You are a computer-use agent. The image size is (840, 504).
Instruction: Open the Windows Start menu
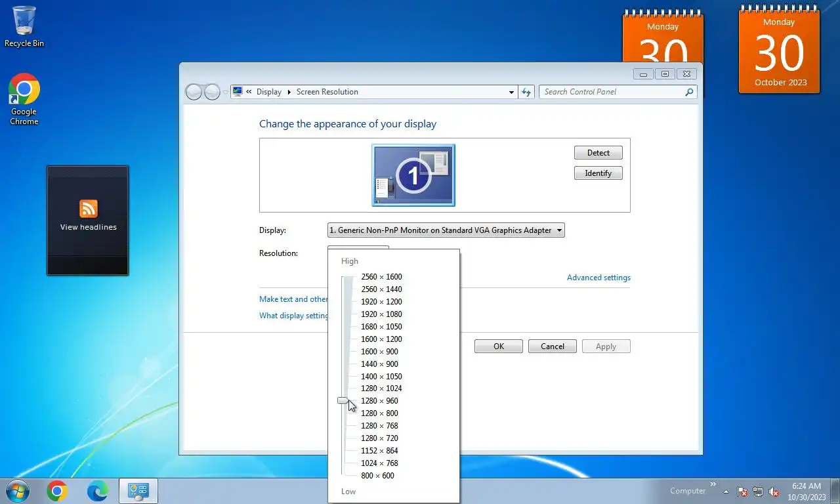(x=16, y=491)
